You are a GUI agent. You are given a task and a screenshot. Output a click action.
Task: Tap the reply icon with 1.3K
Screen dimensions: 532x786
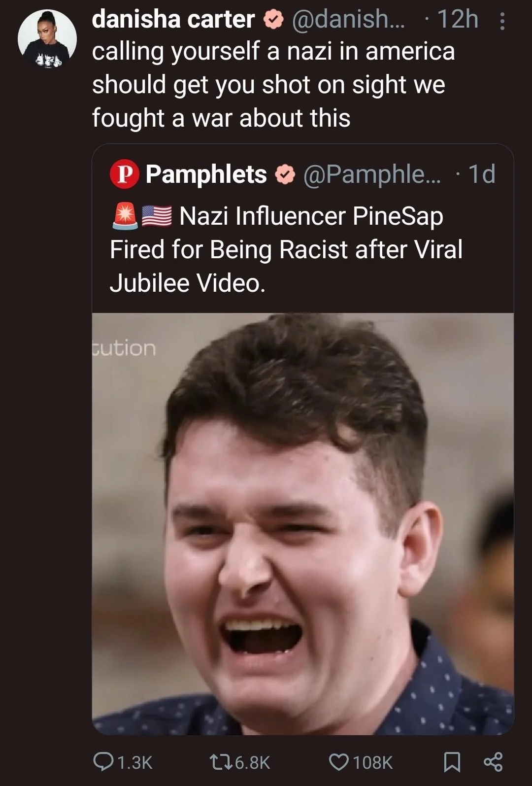[x=103, y=762]
